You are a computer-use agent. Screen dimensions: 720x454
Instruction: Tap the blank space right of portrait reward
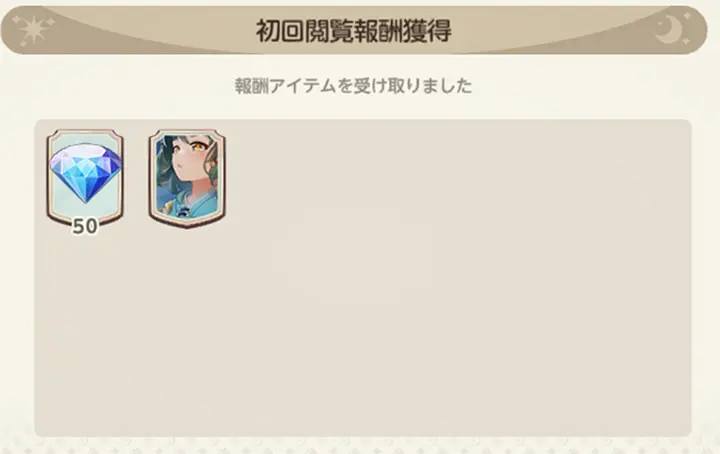click(x=459, y=178)
